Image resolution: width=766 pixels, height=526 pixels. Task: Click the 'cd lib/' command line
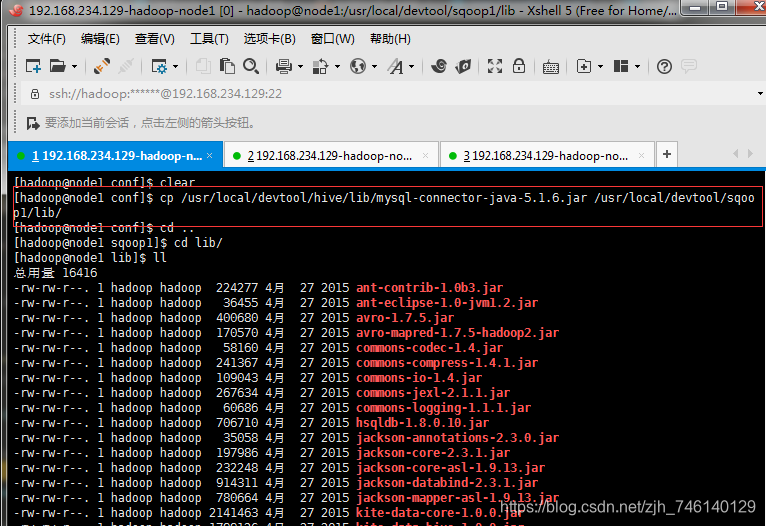(x=118, y=243)
